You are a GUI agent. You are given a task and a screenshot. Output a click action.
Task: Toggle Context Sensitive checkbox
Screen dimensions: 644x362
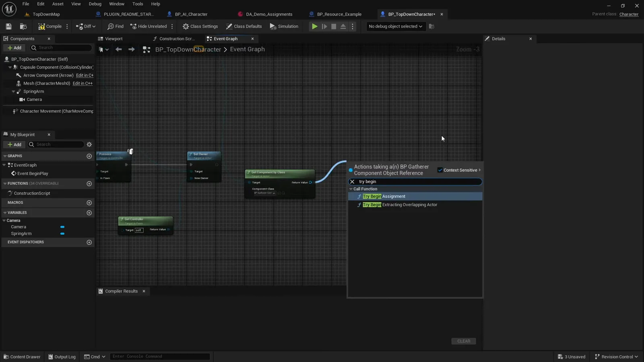[440, 170]
